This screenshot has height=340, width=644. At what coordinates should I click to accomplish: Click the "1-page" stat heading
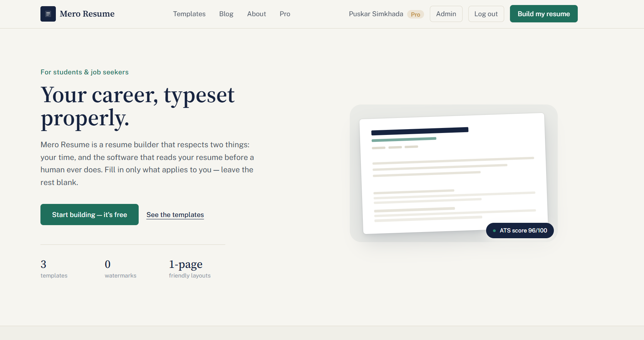tap(186, 264)
